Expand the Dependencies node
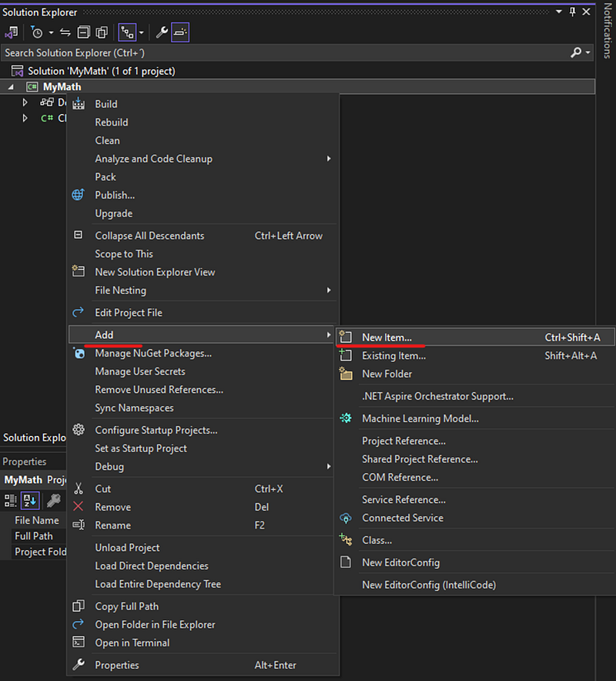616x681 pixels. pyautogui.click(x=25, y=102)
